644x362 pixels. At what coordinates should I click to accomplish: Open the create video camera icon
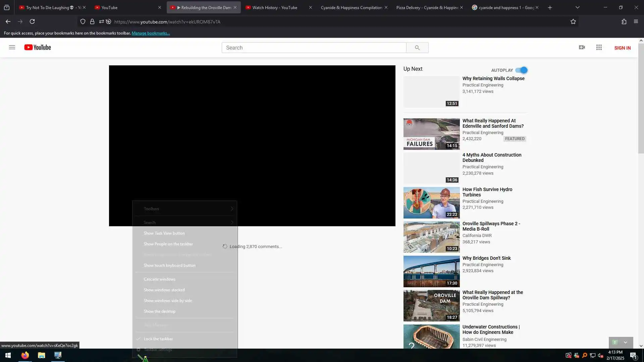click(x=582, y=47)
